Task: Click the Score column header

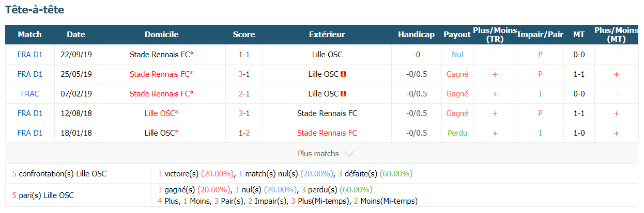Action: [x=244, y=35]
